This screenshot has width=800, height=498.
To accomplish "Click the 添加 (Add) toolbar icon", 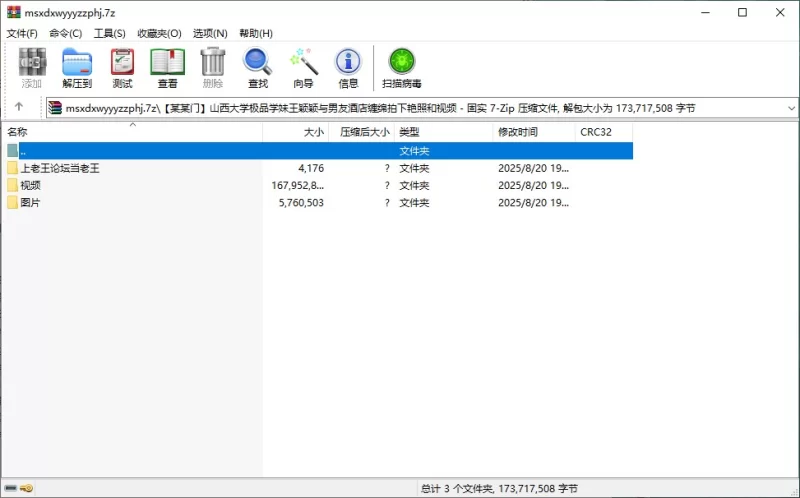I will point(32,62).
